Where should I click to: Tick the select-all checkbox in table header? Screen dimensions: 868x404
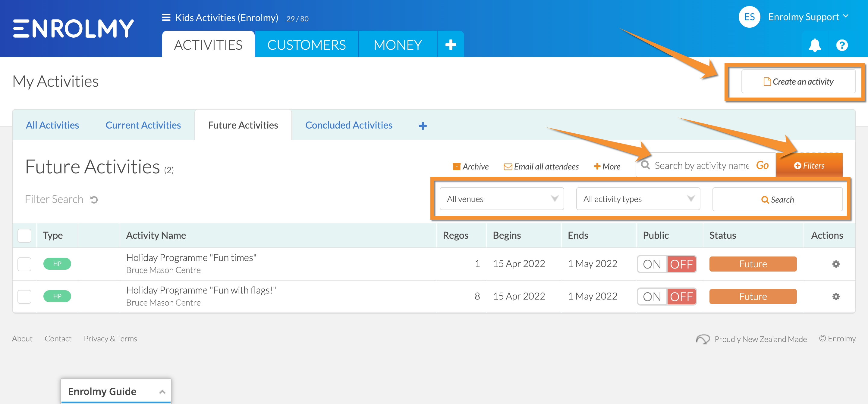coord(24,235)
